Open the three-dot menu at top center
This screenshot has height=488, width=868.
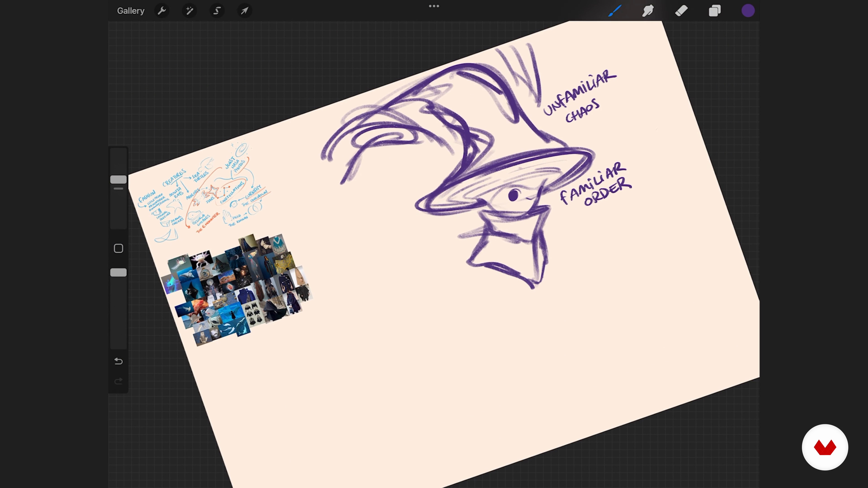pos(434,6)
